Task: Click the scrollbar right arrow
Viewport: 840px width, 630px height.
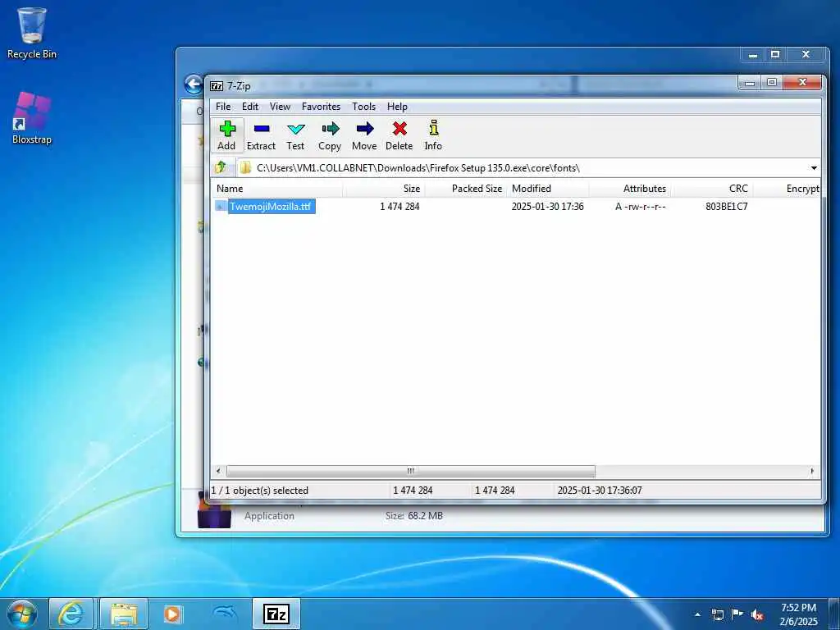Action: click(x=812, y=471)
